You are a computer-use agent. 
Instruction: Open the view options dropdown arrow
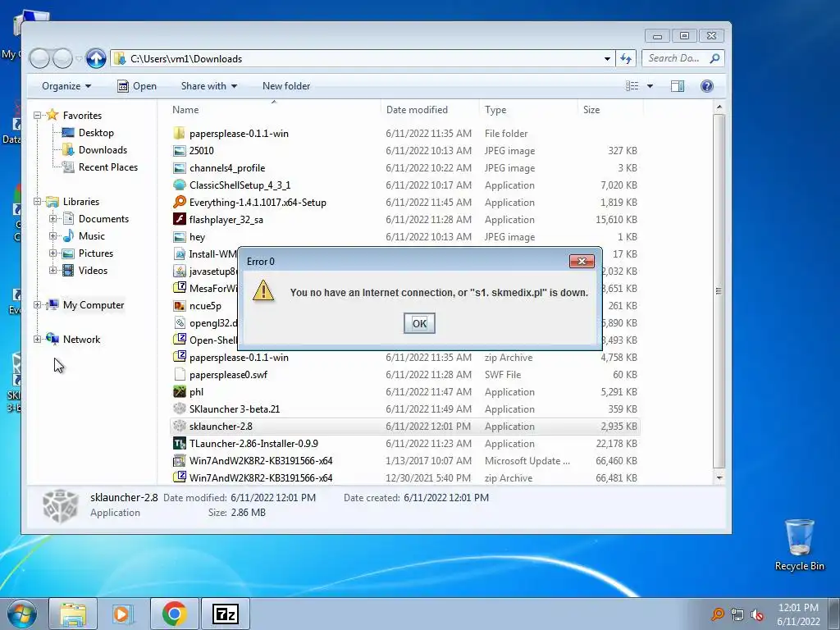[x=650, y=85]
